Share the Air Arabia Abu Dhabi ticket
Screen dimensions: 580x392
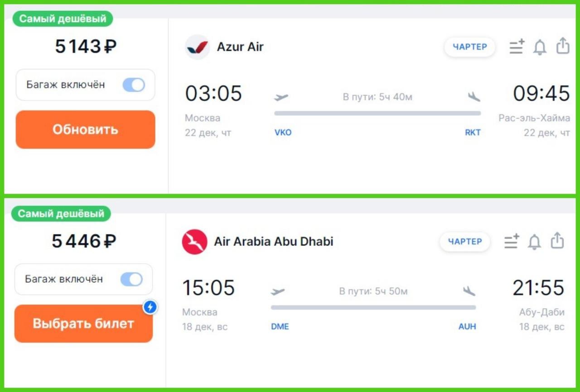[557, 240]
